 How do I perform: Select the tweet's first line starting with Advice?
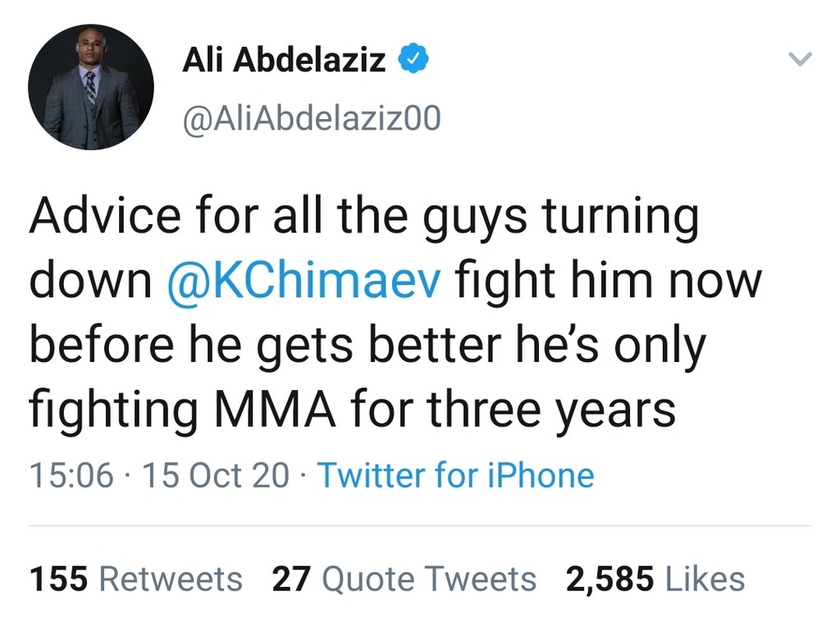point(364,217)
